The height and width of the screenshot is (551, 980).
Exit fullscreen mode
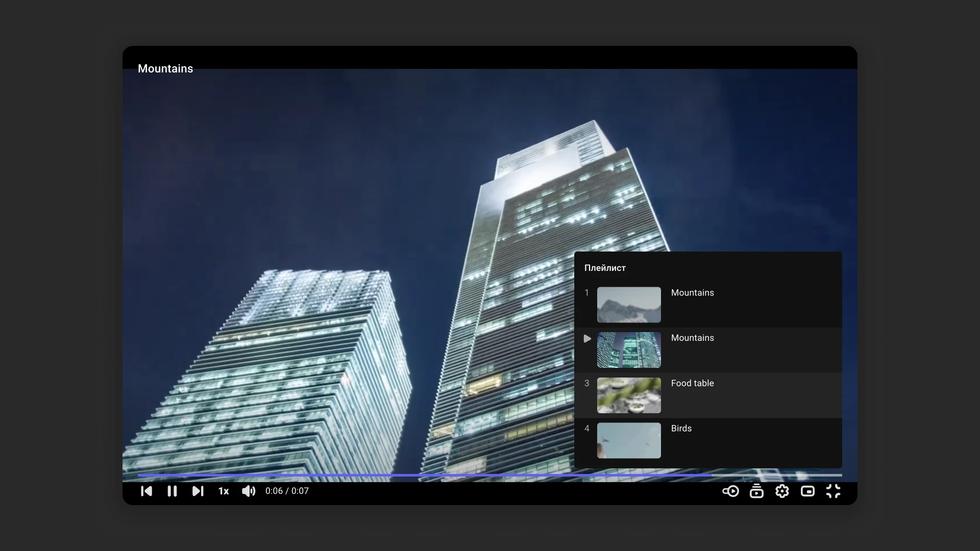(x=833, y=491)
